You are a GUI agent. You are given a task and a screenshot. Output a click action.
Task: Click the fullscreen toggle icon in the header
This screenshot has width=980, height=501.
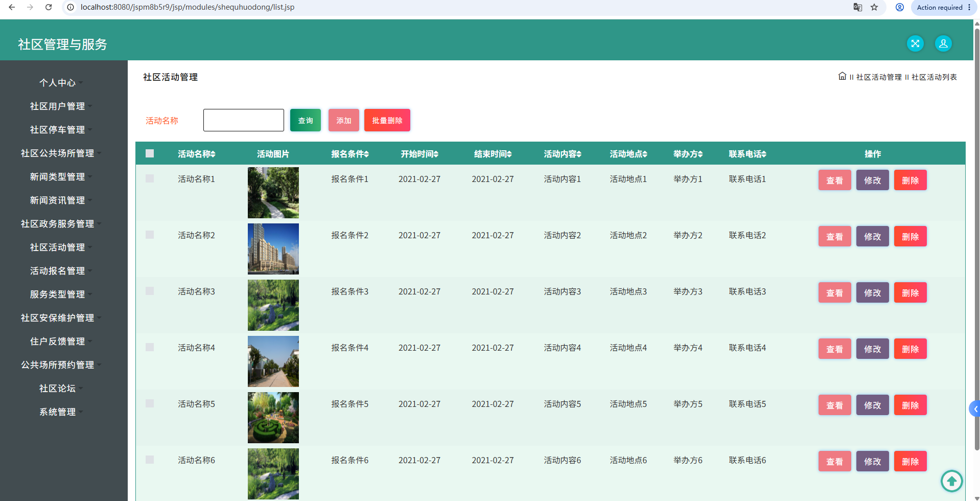915,43
